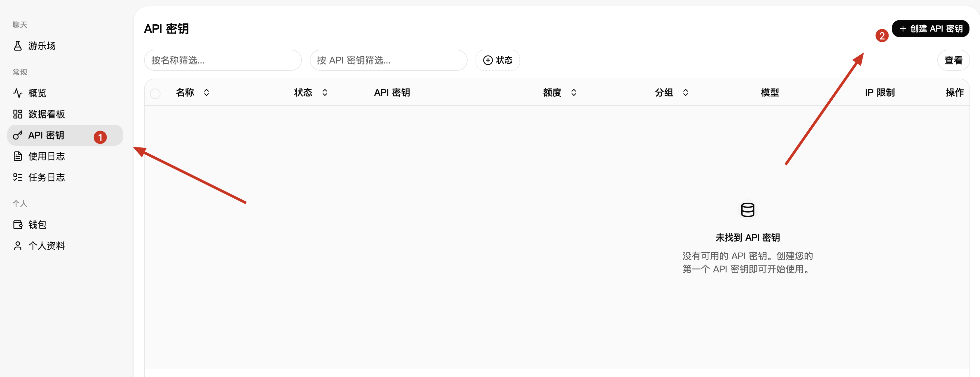Click the 操作 column header

pos(954,92)
